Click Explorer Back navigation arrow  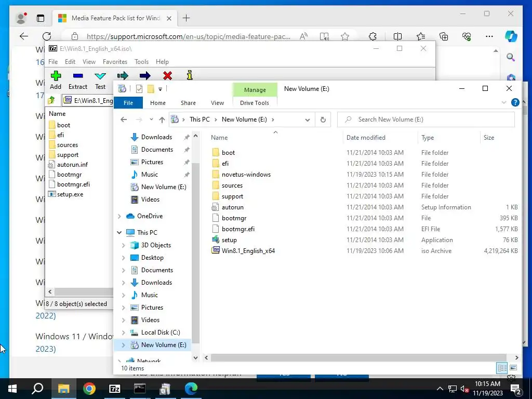click(124, 119)
